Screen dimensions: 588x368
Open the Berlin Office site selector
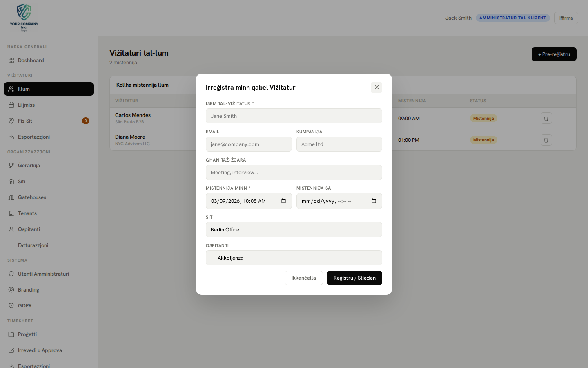coord(294,229)
